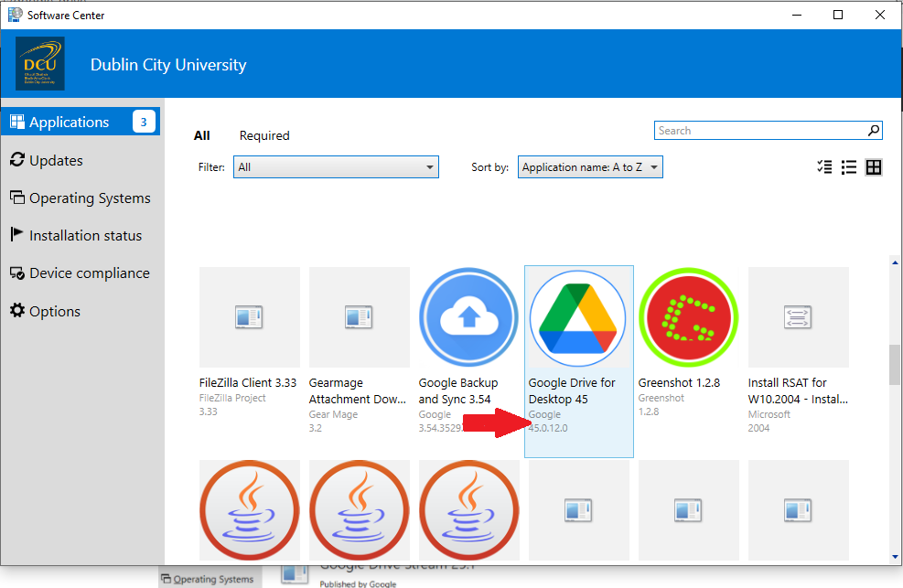
Task: Open the Filter dropdown showing All
Action: click(336, 166)
